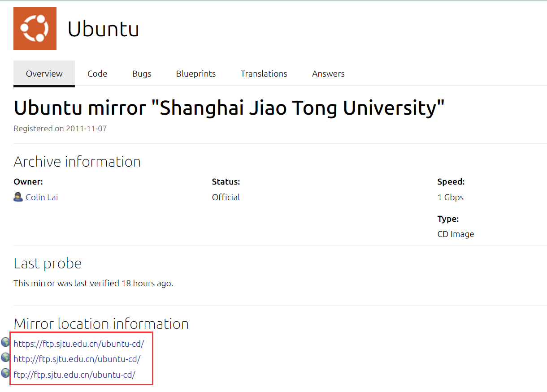Screen dimensions: 547x392
Task: Open the Blueprints tab
Action: 196,73
